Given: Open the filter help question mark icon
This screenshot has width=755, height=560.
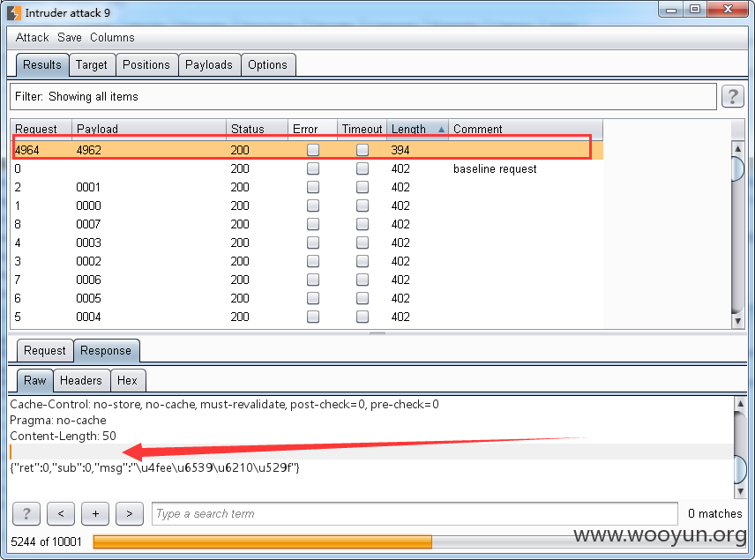Looking at the screenshot, I should 732,96.
